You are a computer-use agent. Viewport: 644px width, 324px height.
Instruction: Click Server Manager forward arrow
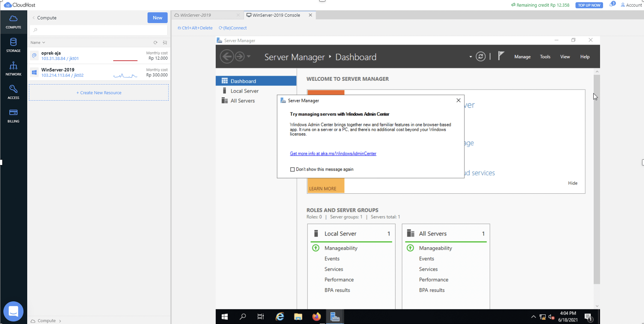point(240,57)
